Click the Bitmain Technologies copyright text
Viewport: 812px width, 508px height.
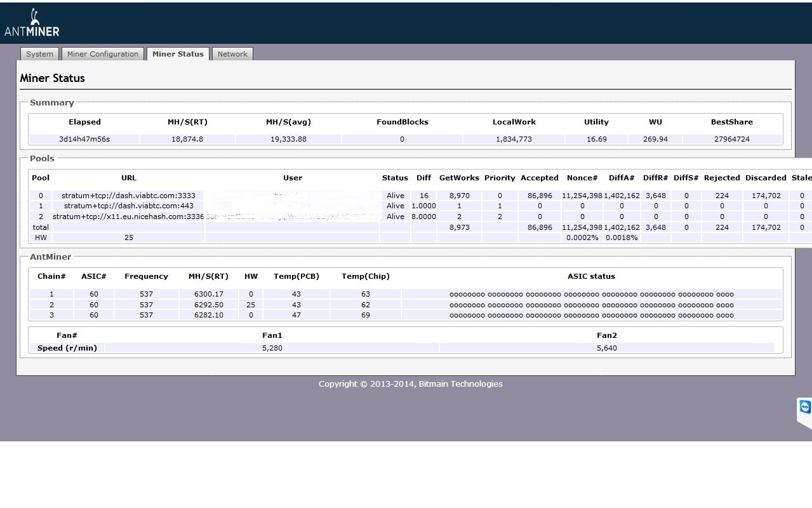pyautogui.click(x=411, y=384)
